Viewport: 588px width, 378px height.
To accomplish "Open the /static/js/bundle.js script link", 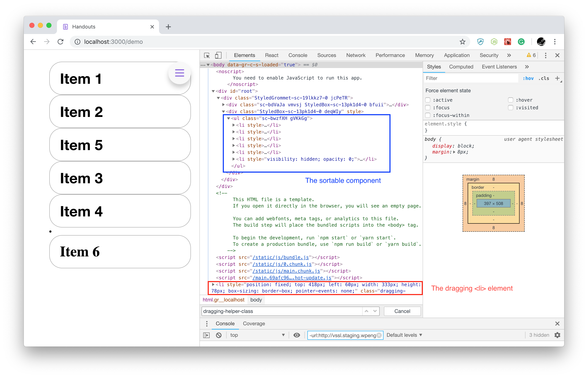I will 281,257.
